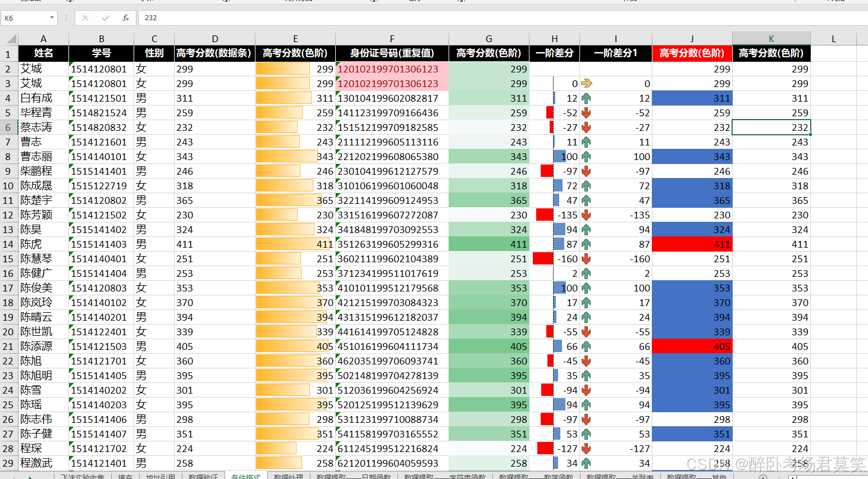Viewport: 868px width, 479px height.
Task: Click score cell 224 in column D
Action: [214, 448]
